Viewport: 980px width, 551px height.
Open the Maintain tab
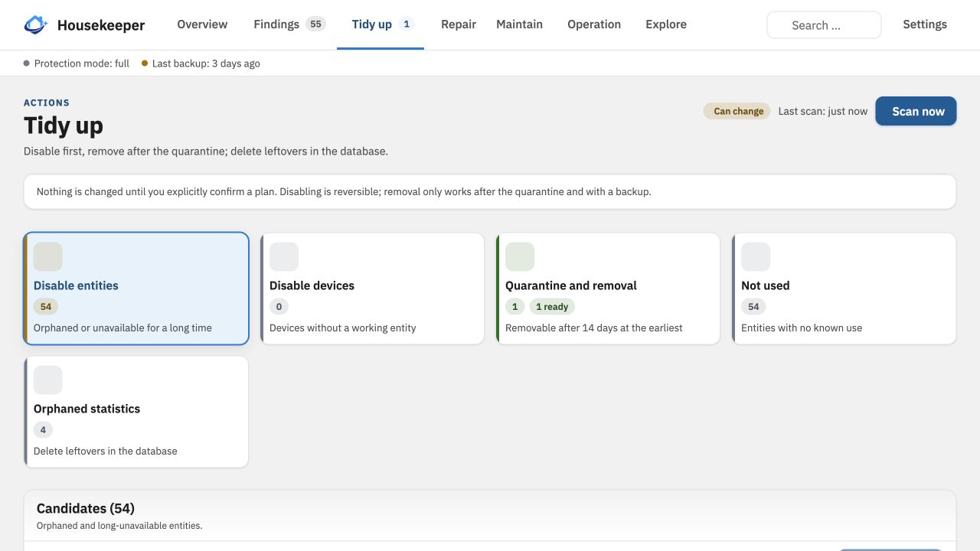click(x=519, y=24)
